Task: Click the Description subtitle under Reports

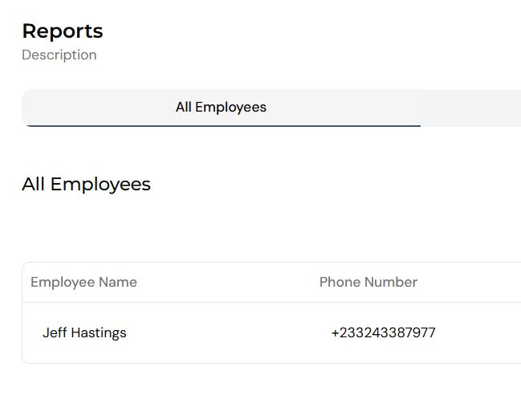Action: (x=59, y=55)
